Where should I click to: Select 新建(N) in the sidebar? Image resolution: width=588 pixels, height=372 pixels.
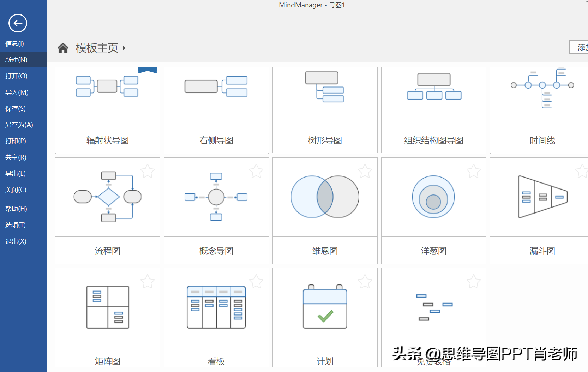click(x=23, y=60)
